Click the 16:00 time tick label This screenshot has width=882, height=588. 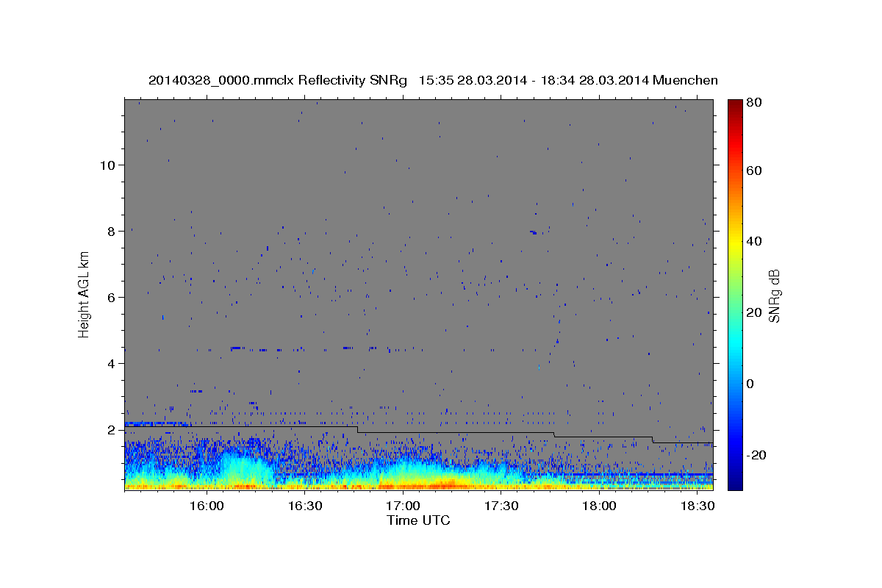(x=207, y=506)
